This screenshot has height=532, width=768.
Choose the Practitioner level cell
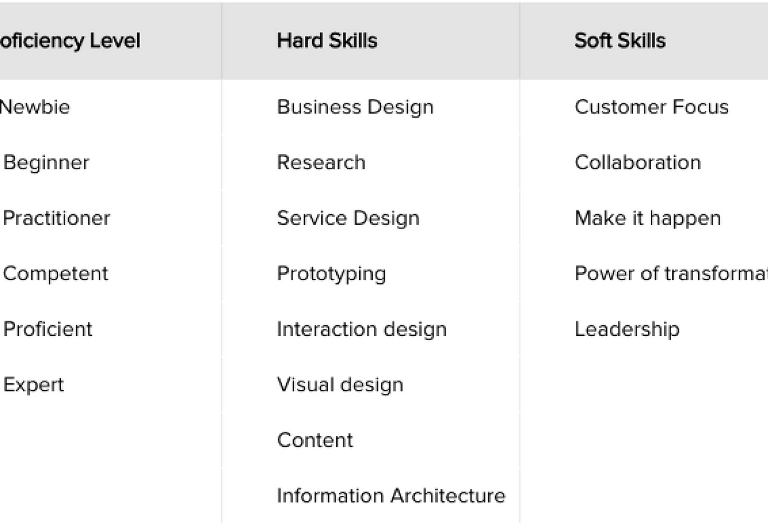pyautogui.click(x=56, y=218)
